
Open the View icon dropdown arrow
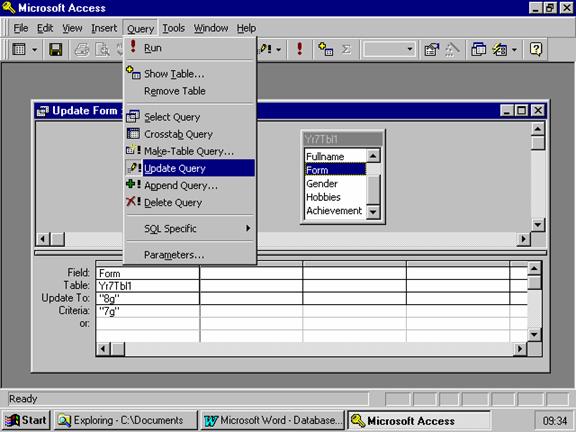[x=34, y=50]
